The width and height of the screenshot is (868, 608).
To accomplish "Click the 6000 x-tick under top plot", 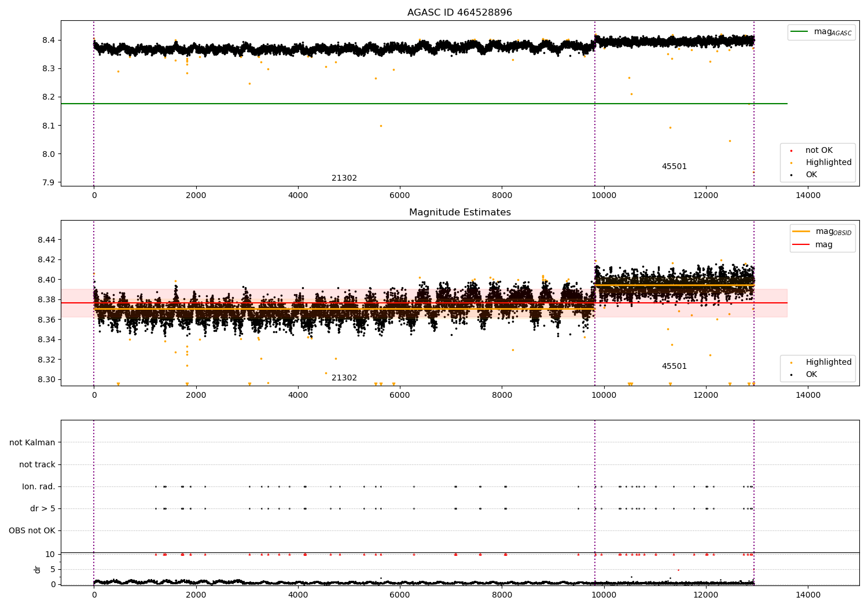I will coord(400,196).
